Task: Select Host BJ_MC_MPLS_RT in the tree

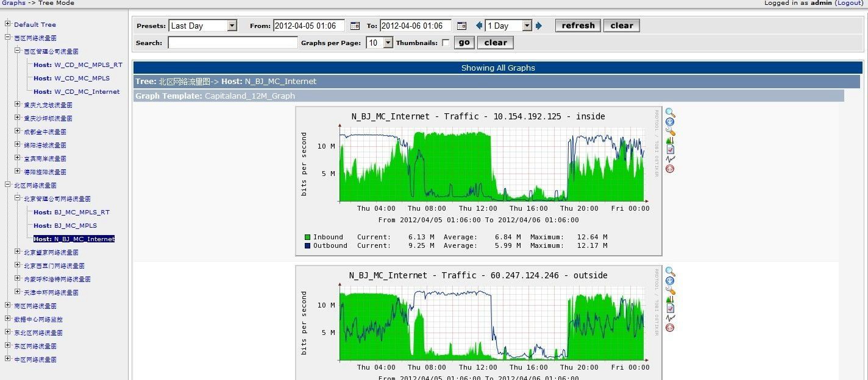Action: 71,212
